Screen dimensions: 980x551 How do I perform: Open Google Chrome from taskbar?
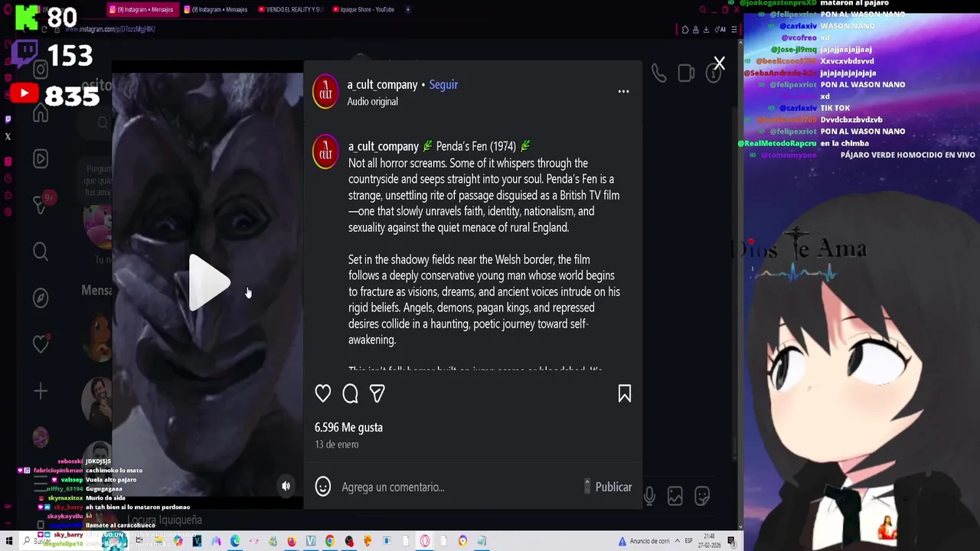coord(330,541)
